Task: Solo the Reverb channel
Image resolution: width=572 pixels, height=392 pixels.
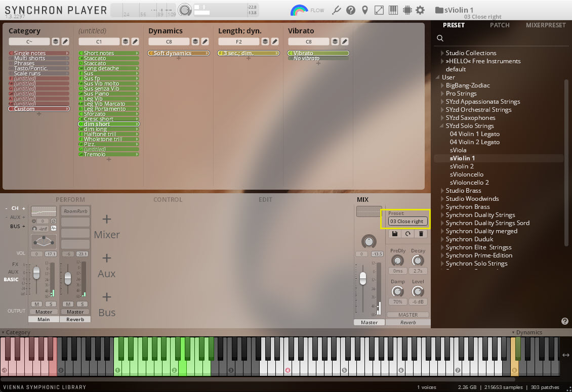Action: 83,304
